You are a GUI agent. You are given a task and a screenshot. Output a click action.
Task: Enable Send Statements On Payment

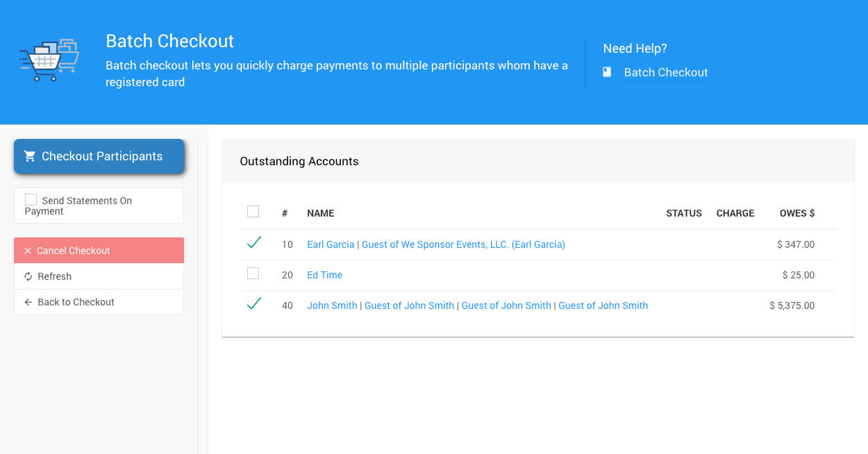pos(31,200)
